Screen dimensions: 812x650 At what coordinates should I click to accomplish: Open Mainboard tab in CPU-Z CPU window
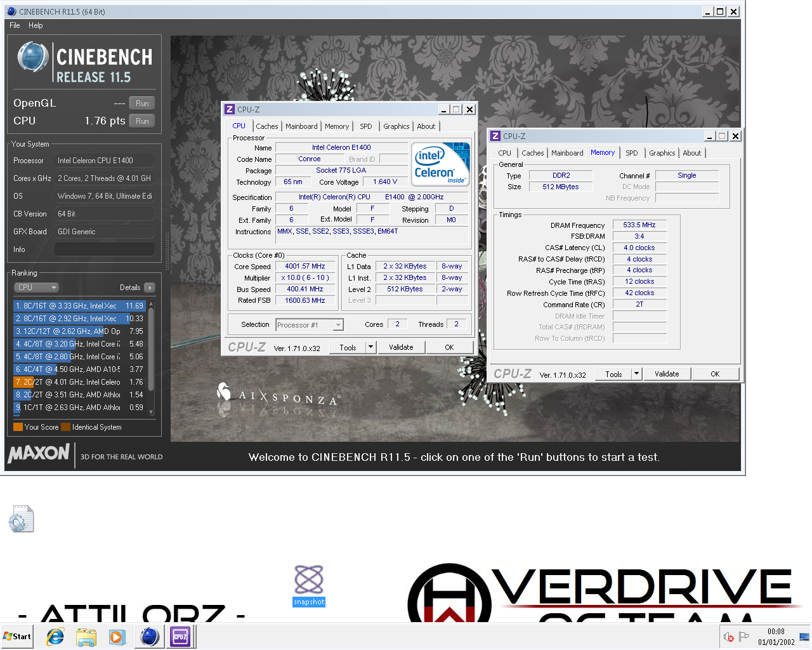[x=301, y=126]
